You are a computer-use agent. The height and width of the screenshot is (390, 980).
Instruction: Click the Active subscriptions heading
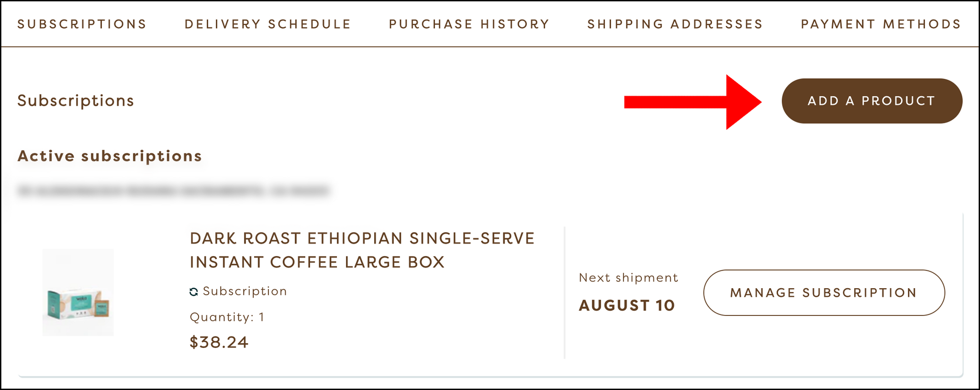tap(110, 156)
